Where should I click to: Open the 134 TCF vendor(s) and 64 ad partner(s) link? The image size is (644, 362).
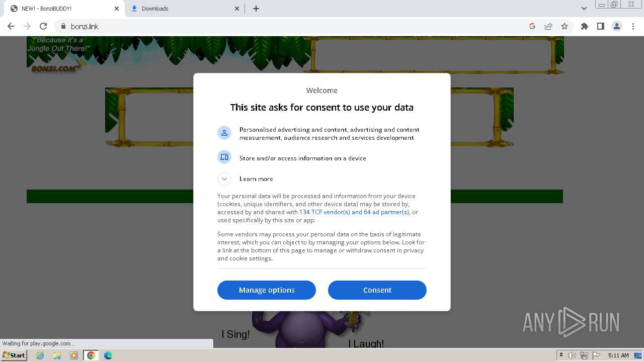[x=354, y=212]
